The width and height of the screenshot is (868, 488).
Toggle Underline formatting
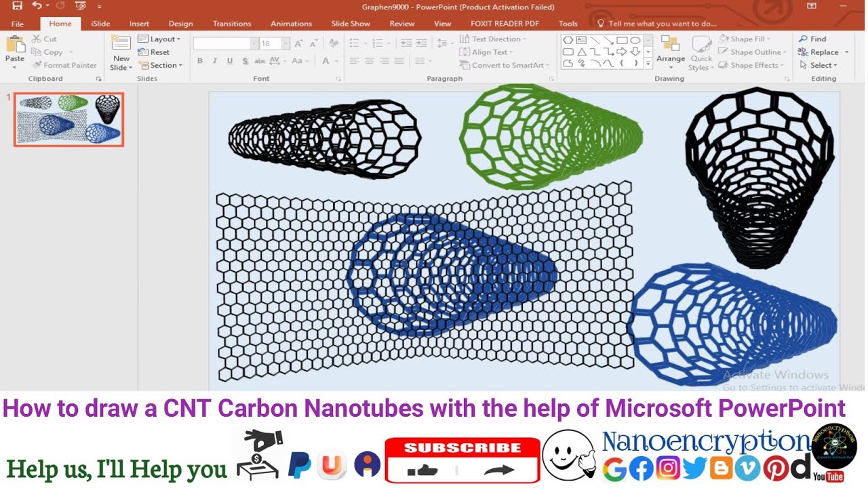(230, 61)
